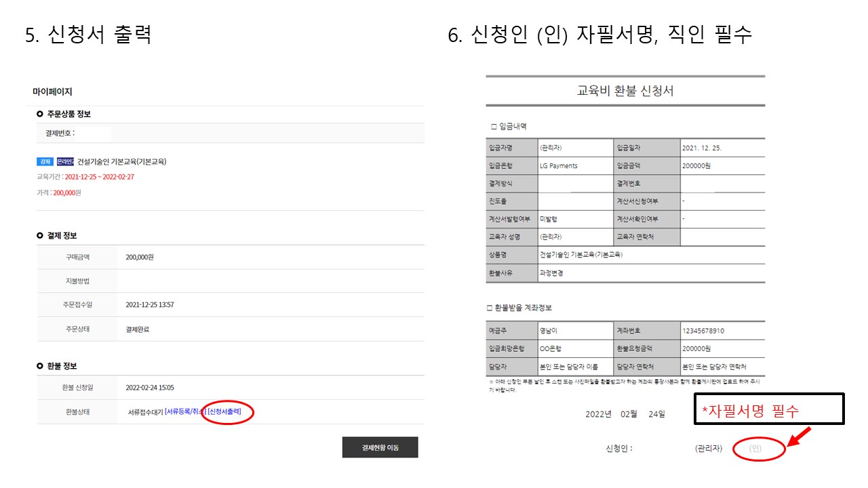Click the 예금주 value cell 영남이
Image resolution: width=868 pixels, height=488 pixels.
point(549,331)
